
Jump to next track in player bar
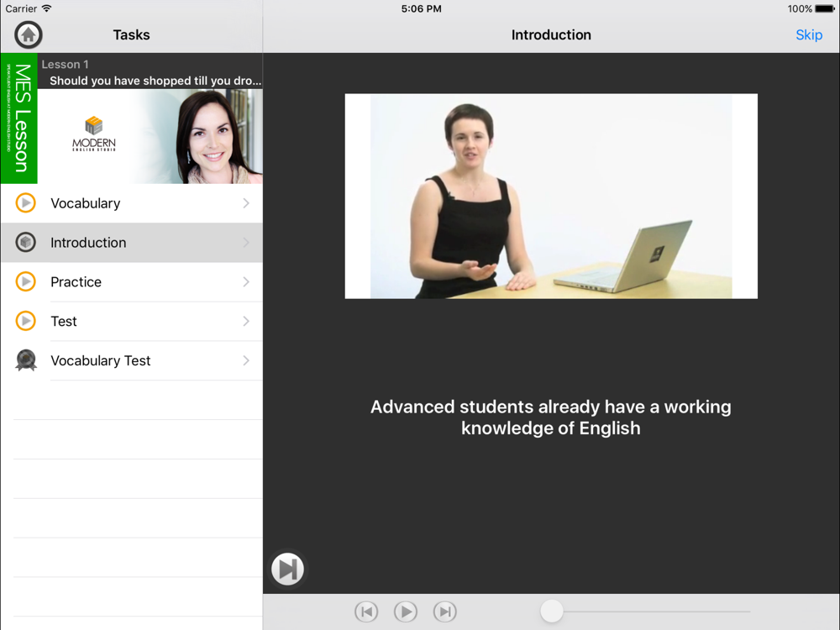coord(444,612)
